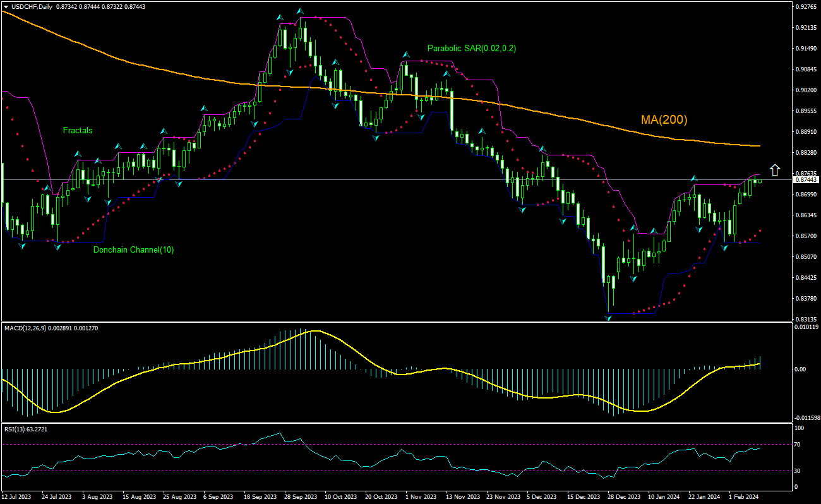Select the MA(200) text label
Viewport: 821px width, 504px height.
point(663,119)
